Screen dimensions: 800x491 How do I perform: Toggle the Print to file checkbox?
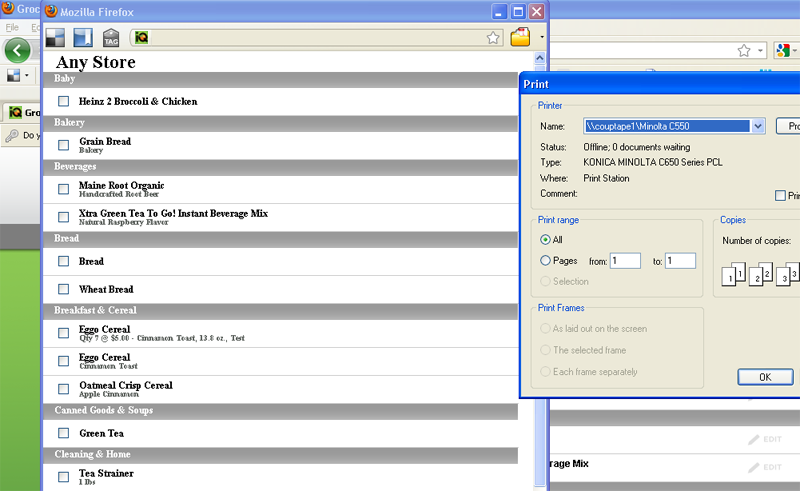point(780,195)
